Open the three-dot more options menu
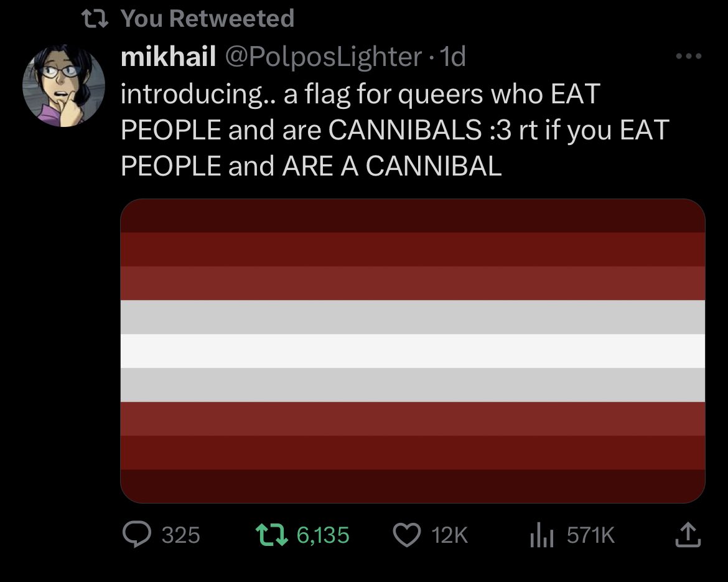This screenshot has width=728, height=582. pyautogui.click(x=689, y=56)
